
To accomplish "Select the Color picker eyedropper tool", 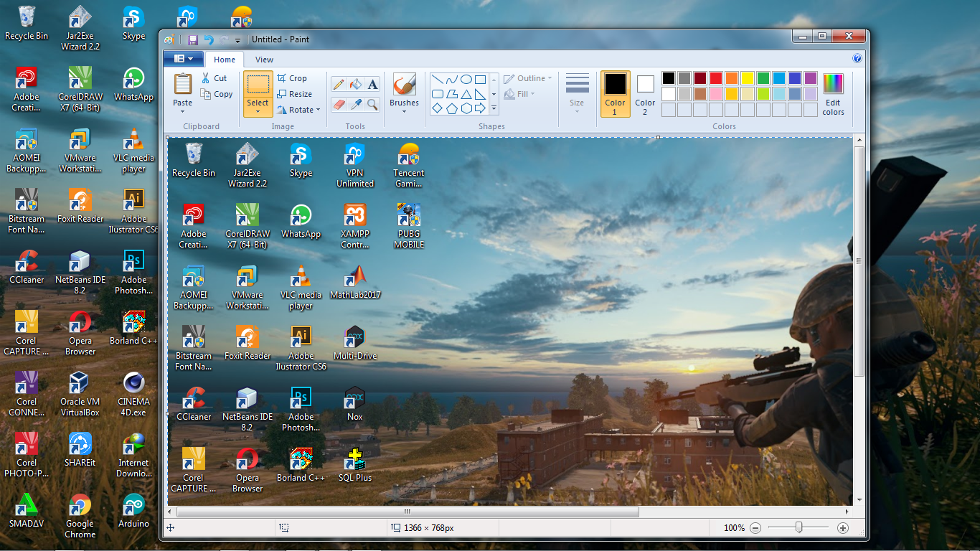I will pyautogui.click(x=356, y=105).
